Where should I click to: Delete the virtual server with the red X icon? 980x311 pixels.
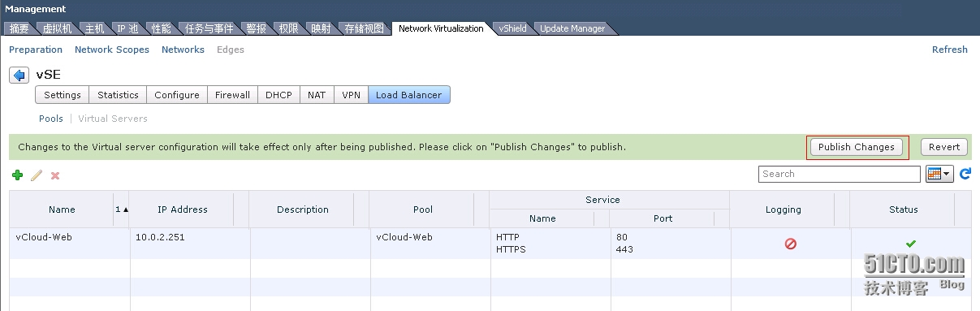[55, 175]
